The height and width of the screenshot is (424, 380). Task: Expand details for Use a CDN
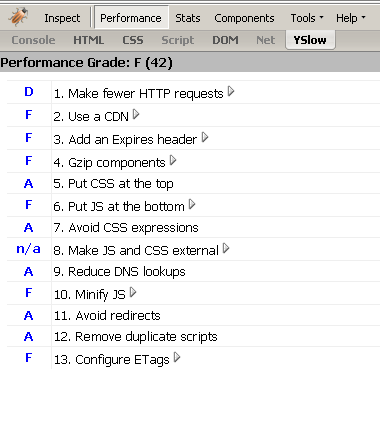[136, 114]
